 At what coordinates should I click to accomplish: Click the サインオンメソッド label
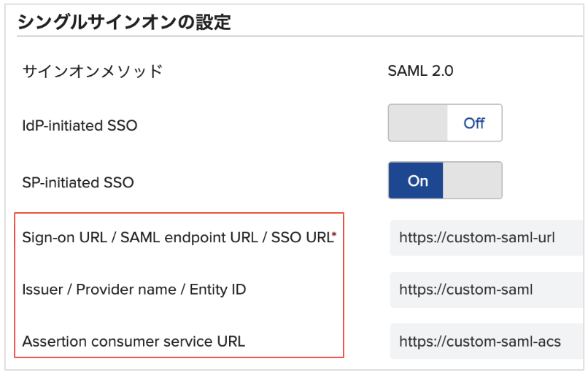click(92, 71)
